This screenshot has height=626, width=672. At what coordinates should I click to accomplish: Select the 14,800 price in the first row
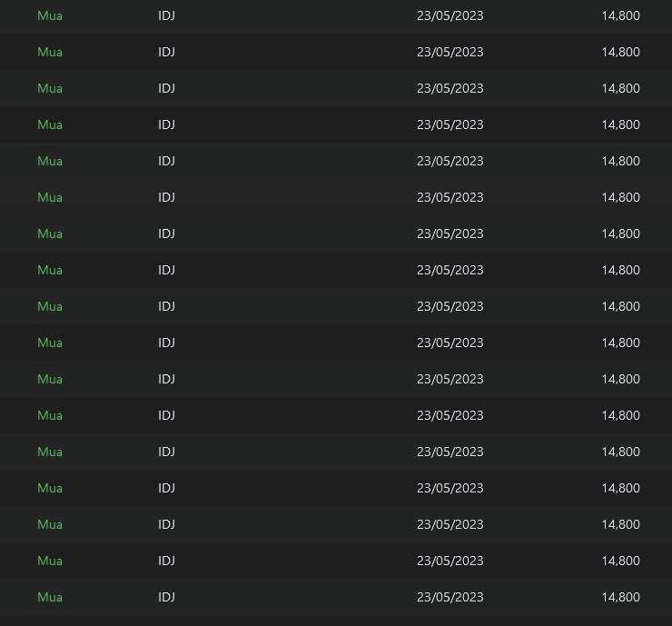pos(620,15)
